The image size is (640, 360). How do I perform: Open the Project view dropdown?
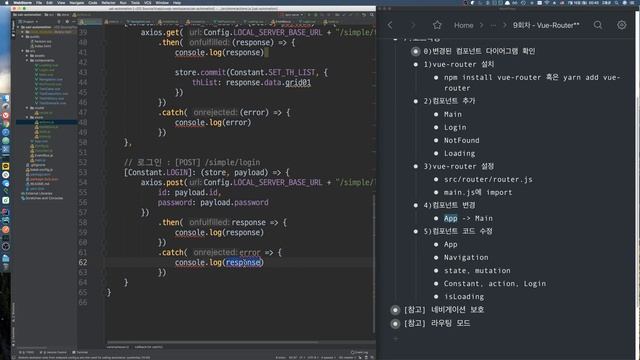(28, 21)
